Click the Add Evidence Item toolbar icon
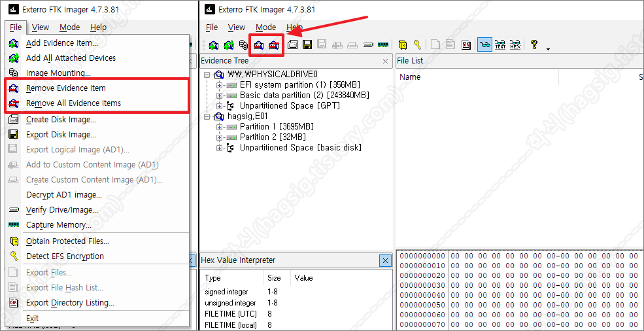The image size is (644, 331). click(214, 45)
